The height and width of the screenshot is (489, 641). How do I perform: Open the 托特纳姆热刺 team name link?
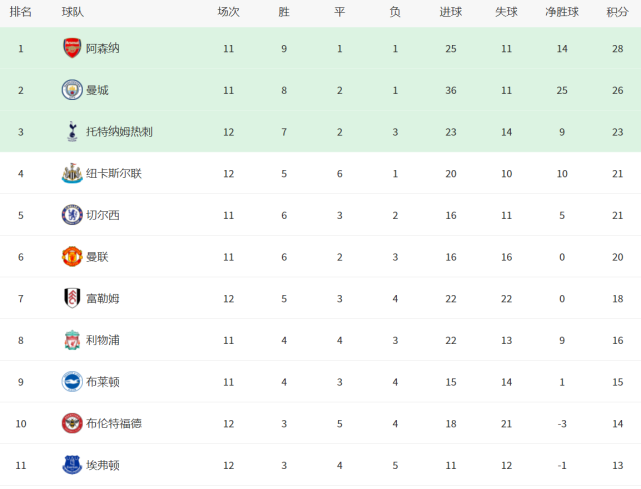pyautogui.click(x=119, y=132)
